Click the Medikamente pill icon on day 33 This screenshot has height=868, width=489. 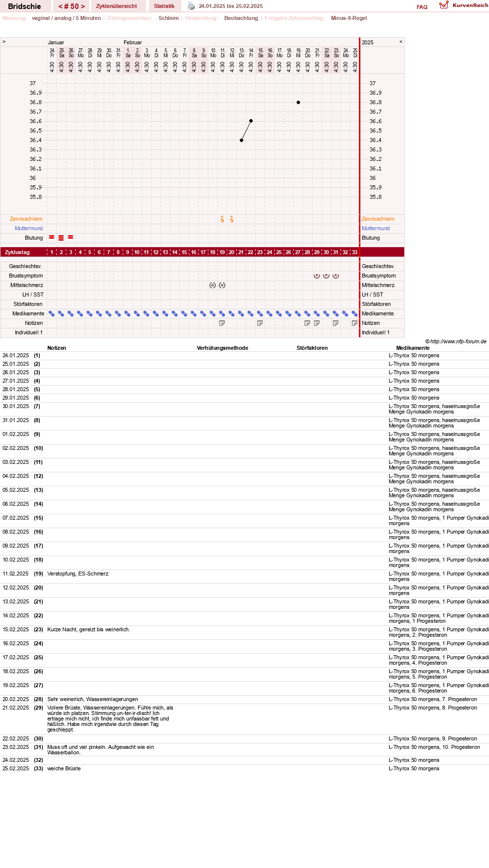(355, 313)
